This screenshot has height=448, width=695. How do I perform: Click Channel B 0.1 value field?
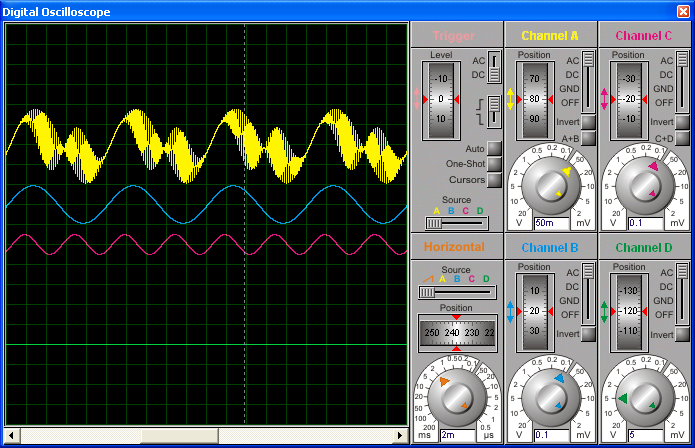coord(552,435)
